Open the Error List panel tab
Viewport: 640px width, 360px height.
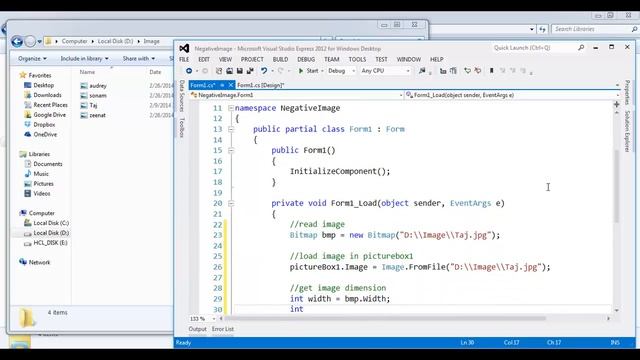[223, 329]
